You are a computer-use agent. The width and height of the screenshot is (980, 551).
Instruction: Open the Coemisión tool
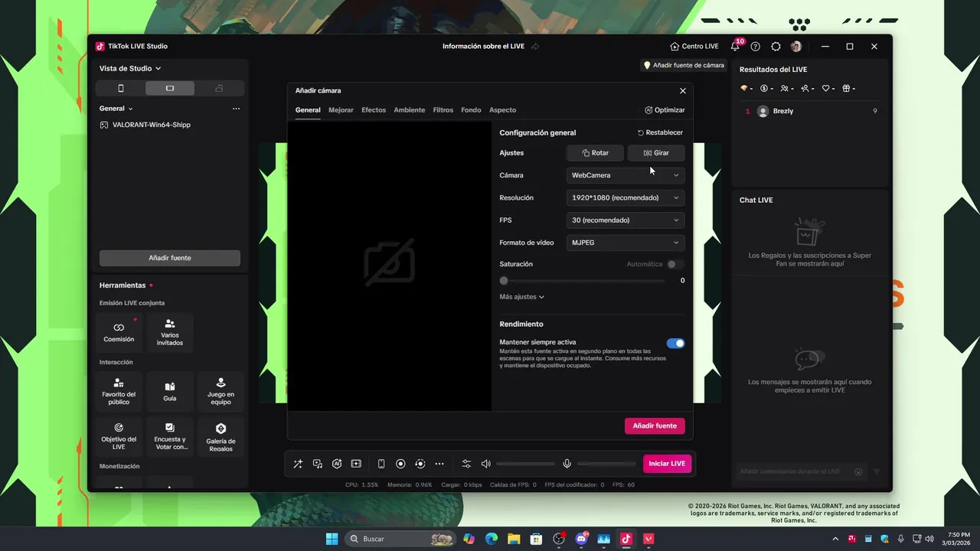[x=119, y=332]
